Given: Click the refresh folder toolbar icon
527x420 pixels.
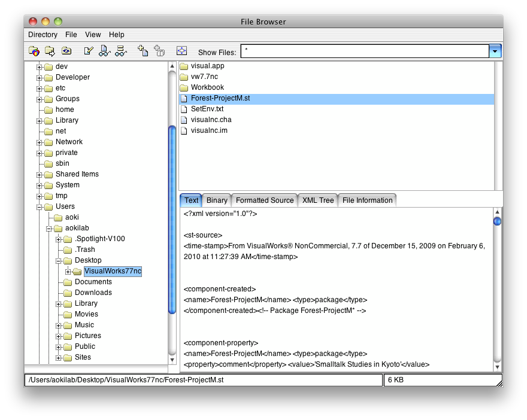Looking at the screenshot, I should (66, 51).
